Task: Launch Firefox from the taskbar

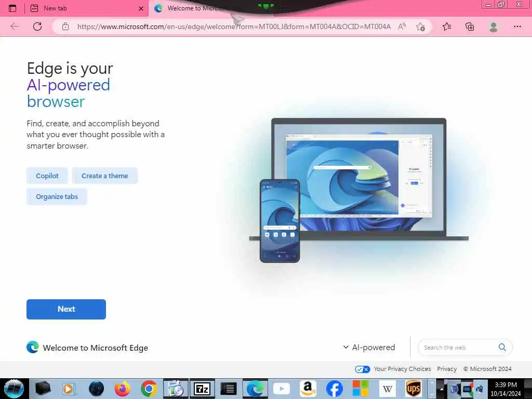Action: coord(123,389)
